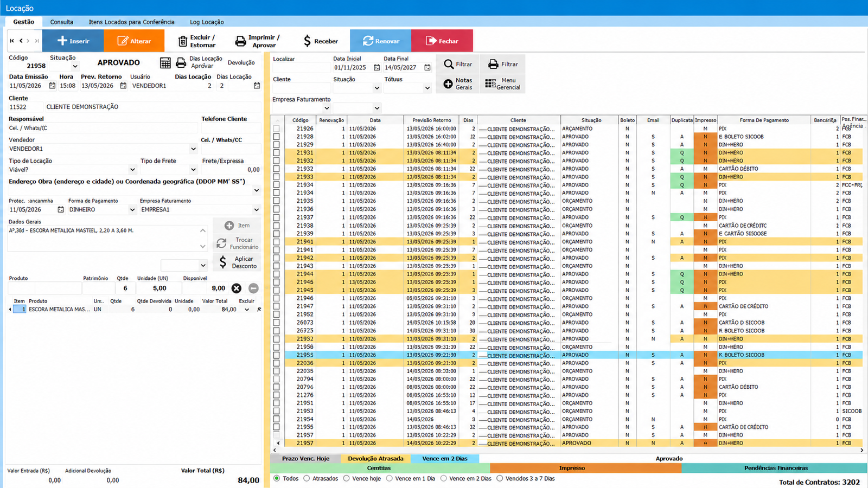Image resolution: width=868 pixels, height=488 pixels.
Task: Open the Forma de Pagamento dropdown
Action: (x=132, y=210)
